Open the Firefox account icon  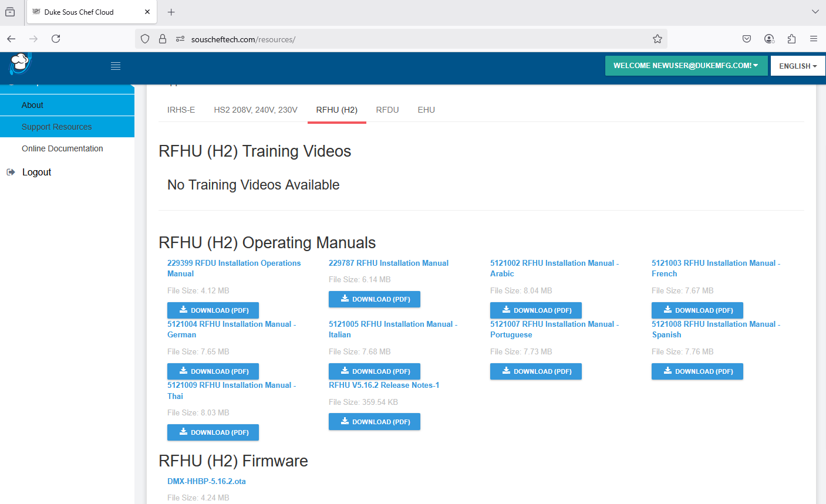click(769, 39)
